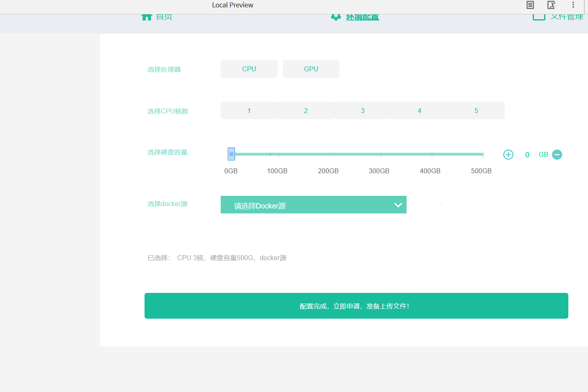Click the 0GB slider label
The height and width of the screenshot is (392, 588).
231,171
